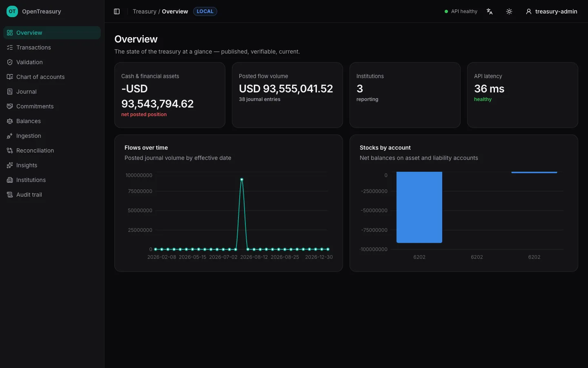Screen dimensions: 588x368
Task: Toggle the light/dark theme sun icon
Action: pos(509,11)
